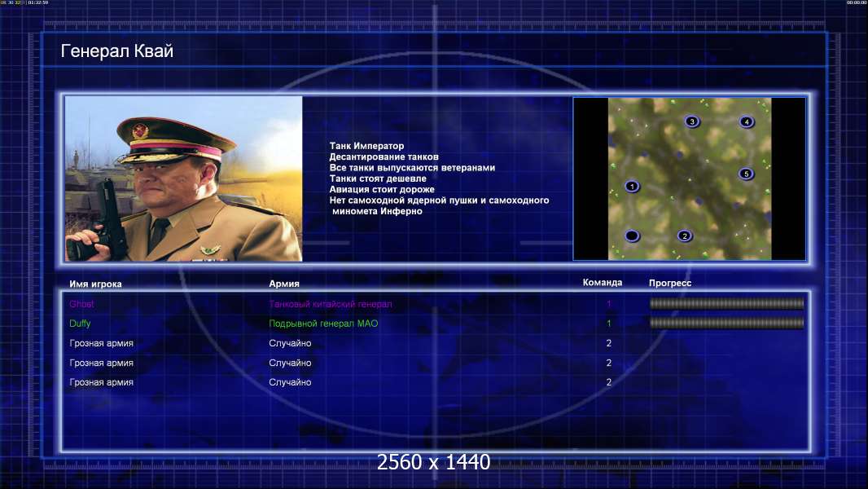Select start position 1 on the map
This screenshot has width=868, height=489.
[x=632, y=186]
